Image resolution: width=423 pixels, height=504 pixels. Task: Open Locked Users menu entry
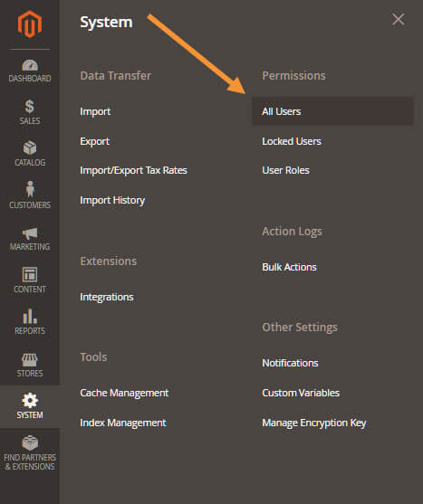[x=292, y=141]
